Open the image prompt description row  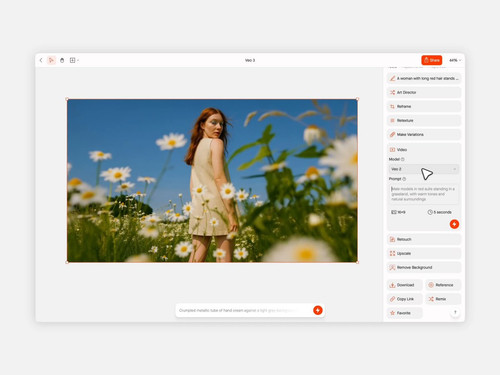[x=424, y=78]
